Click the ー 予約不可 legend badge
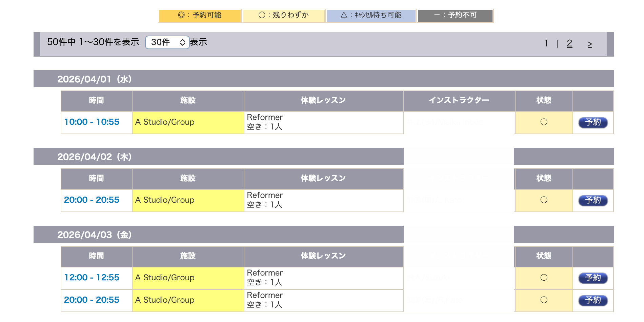Image resolution: width=644 pixels, height=322 pixels. tap(455, 15)
